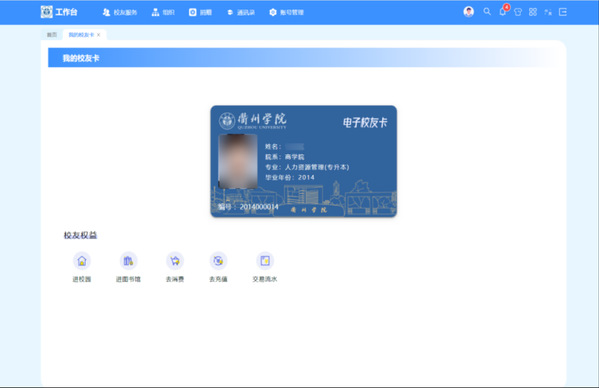Screen dimensions: 599x388
Task: Click the language translate icon
Action: coord(548,12)
